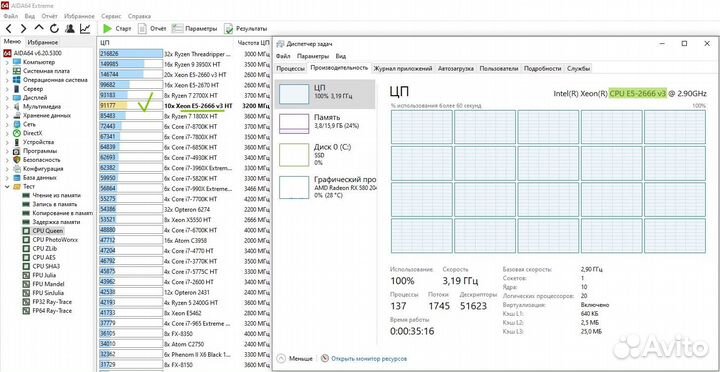Screen dimensions: 720x372
Task: Switch to the Службы tab
Action: (x=578, y=68)
